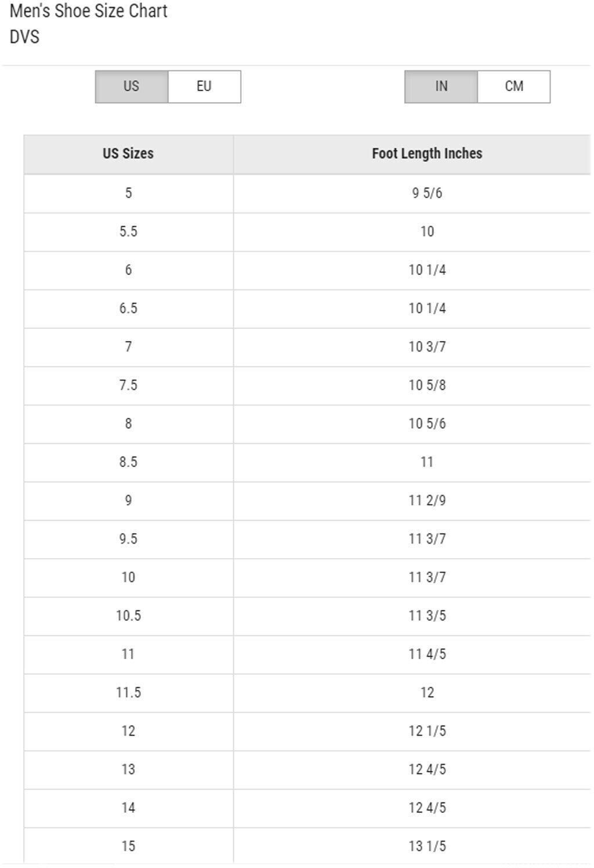Click the 9 5/6 foot length cell

tap(427, 193)
